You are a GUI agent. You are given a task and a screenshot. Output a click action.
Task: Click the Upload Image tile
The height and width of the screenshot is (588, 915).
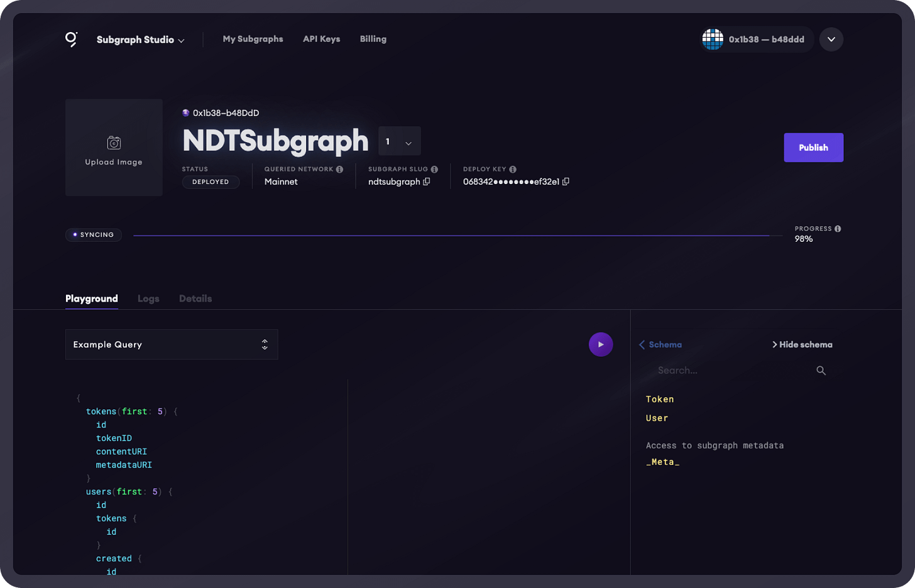pyautogui.click(x=114, y=148)
